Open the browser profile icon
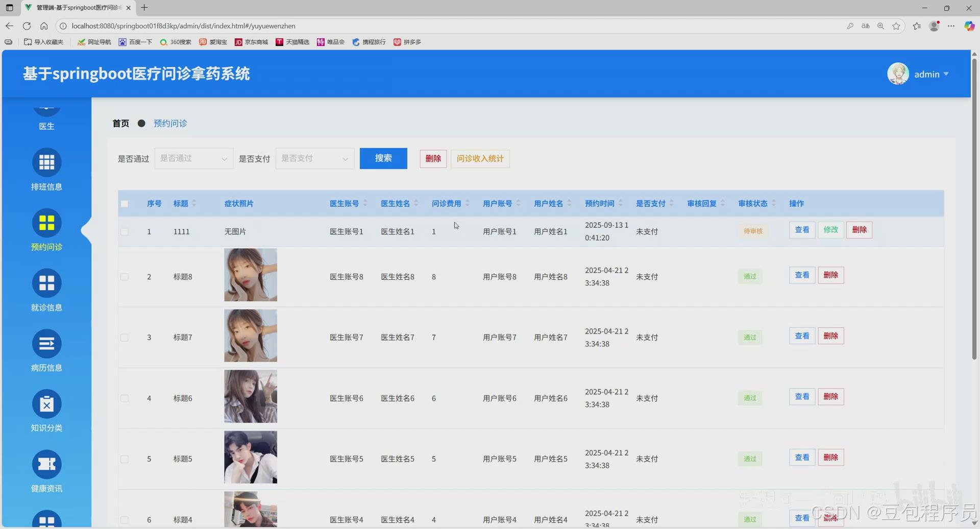Viewport: 980px width, 529px height. point(934,26)
